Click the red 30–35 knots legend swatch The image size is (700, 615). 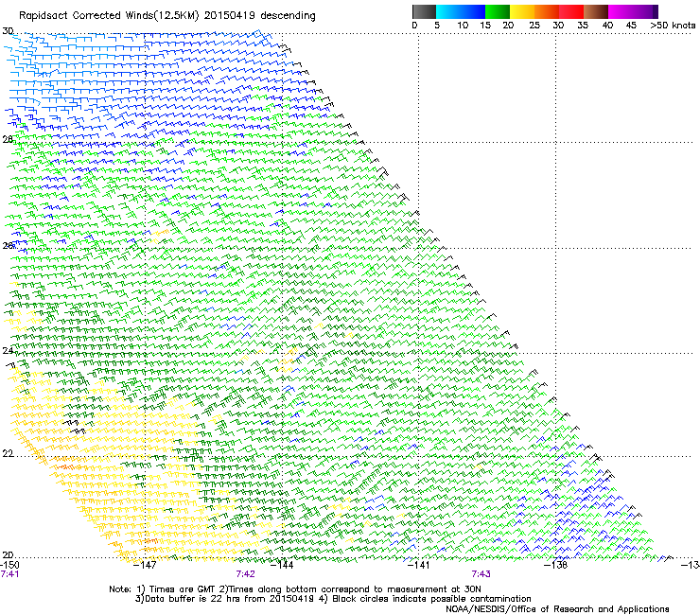[x=571, y=11]
